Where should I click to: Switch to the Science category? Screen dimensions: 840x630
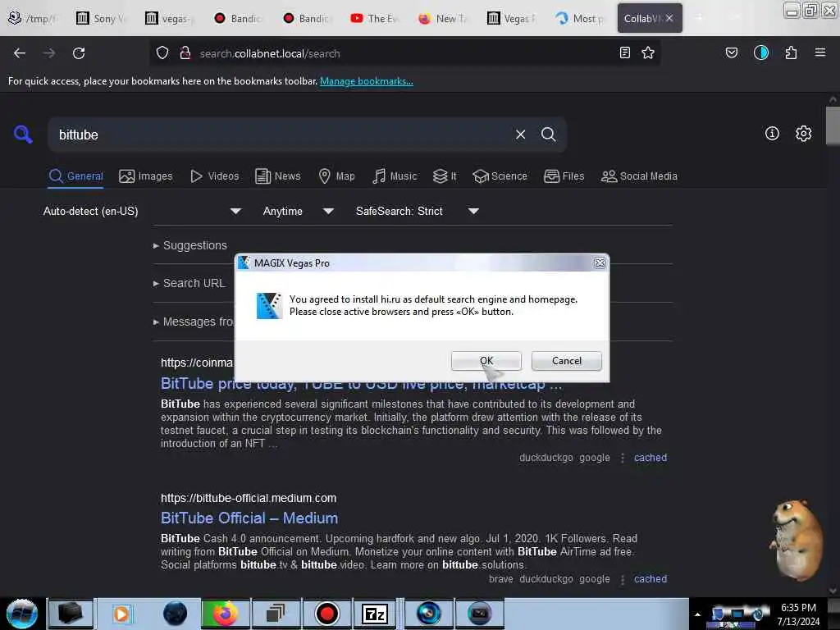click(x=500, y=176)
